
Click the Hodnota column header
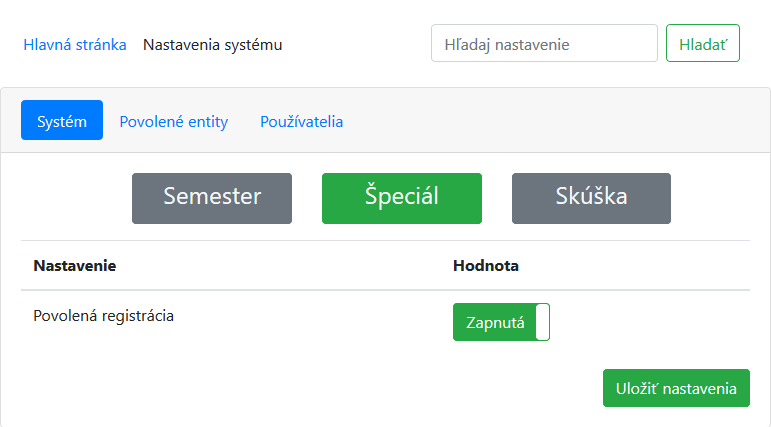click(486, 266)
